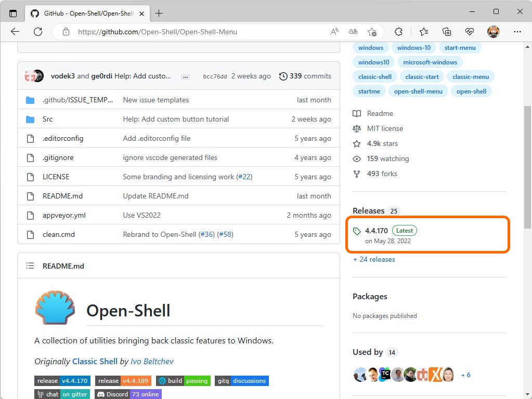Click the Discord 73 online badge

(x=127, y=394)
